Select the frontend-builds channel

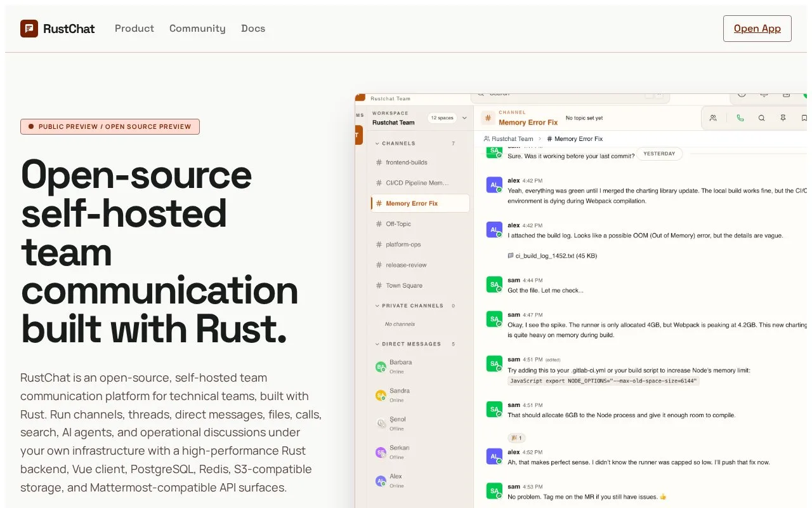pyautogui.click(x=420, y=163)
